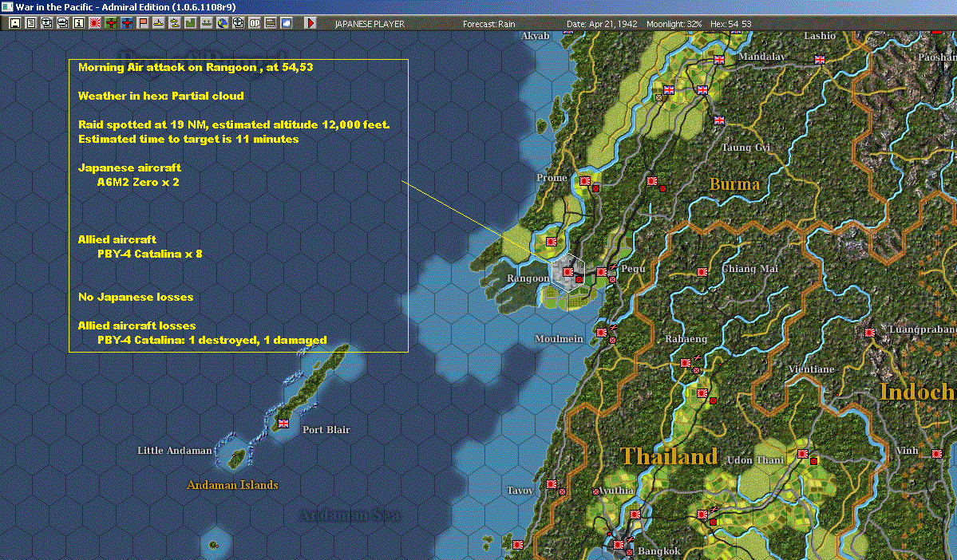Select the red plane on blue background icon
The width and height of the screenshot is (957, 560).
tap(127, 23)
